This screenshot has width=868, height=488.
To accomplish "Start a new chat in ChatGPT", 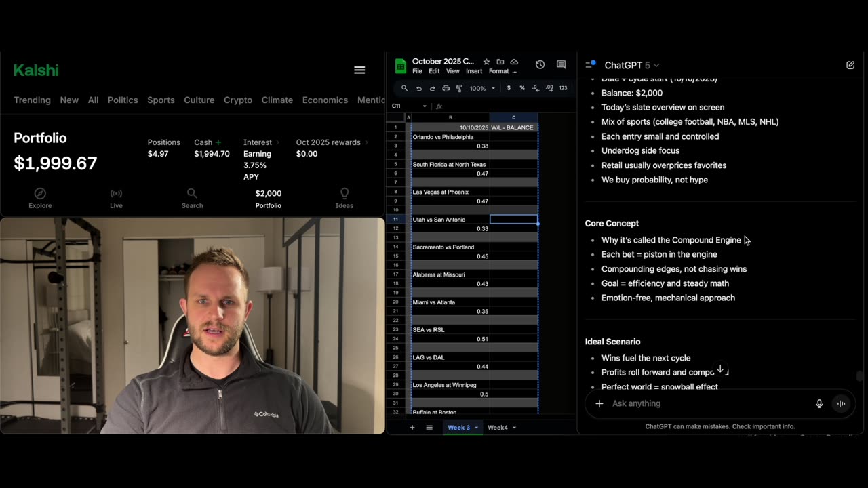I will [x=850, y=65].
